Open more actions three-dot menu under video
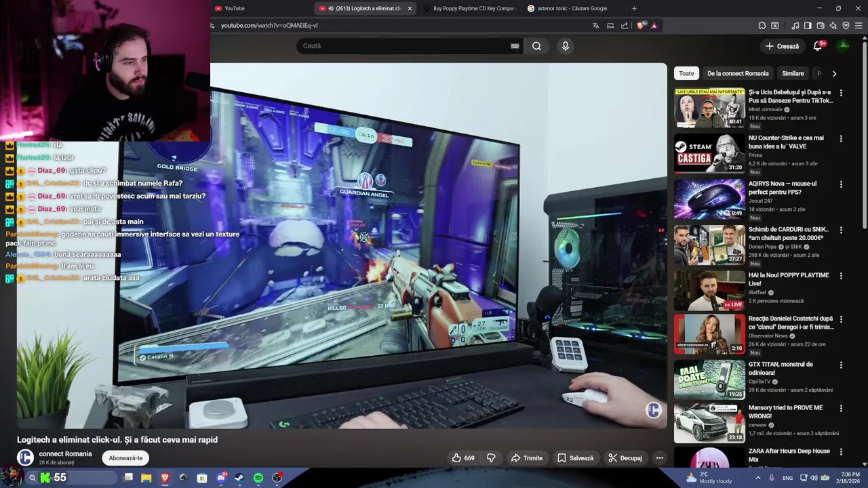 [x=659, y=458]
